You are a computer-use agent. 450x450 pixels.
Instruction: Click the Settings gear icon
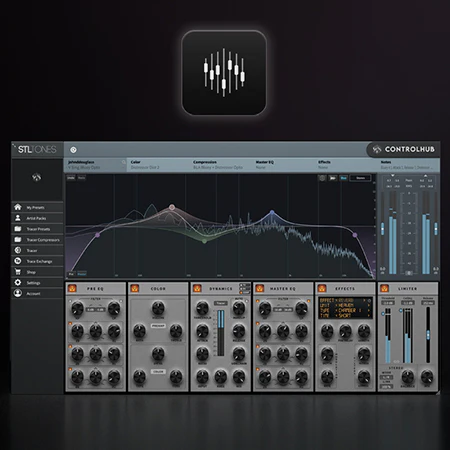(x=18, y=282)
